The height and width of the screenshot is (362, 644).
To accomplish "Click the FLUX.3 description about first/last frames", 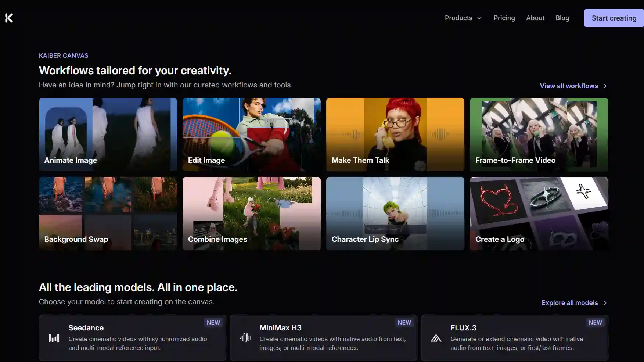I will click(517, 343).
